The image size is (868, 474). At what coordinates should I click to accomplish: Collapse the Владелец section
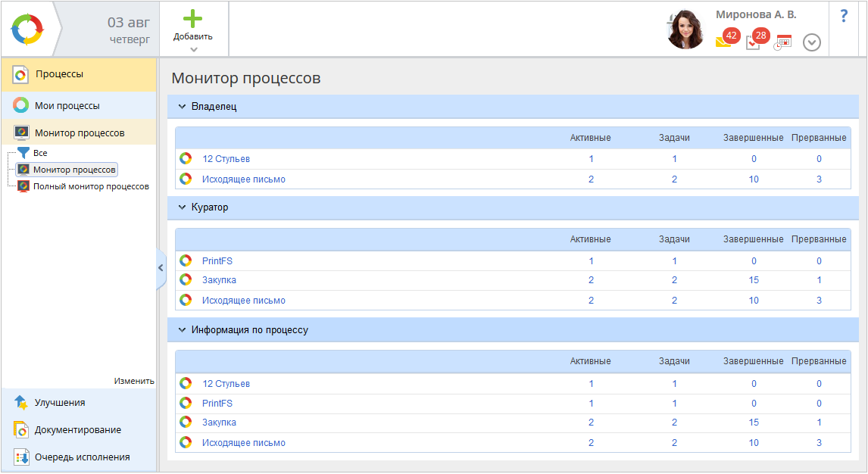[x=182, y=107]
